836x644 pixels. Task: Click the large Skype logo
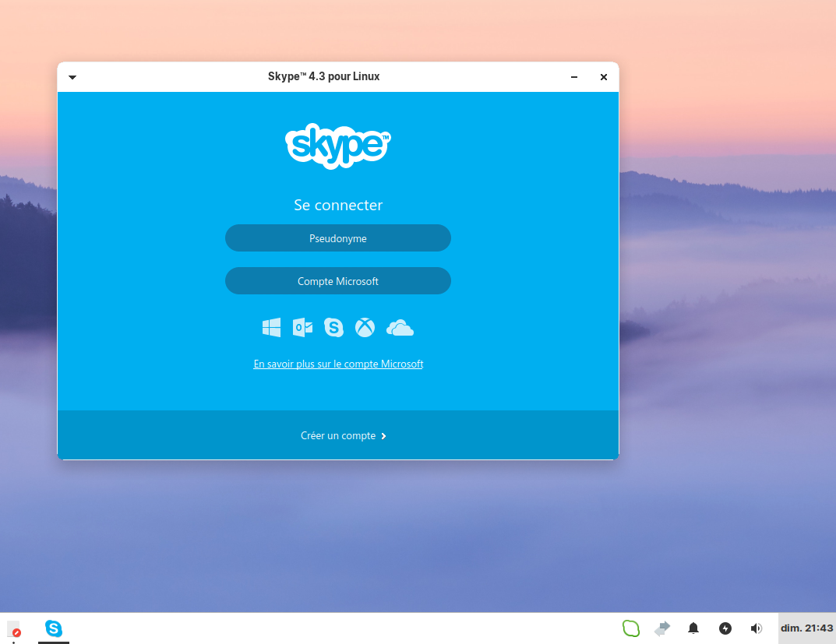[337, 146]
